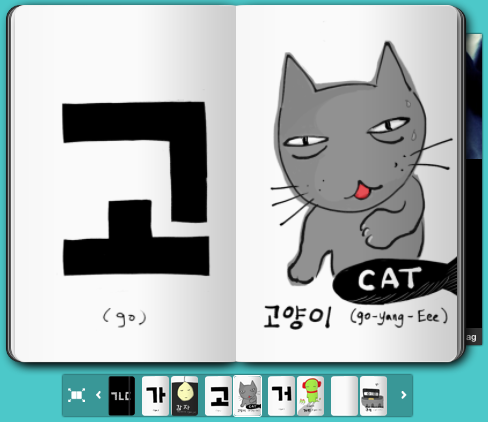Open the 거 page thumbnail
Image resolution: width=488 pixels, height=422 pixels.
pyautogui.click(x=281, y=396)
